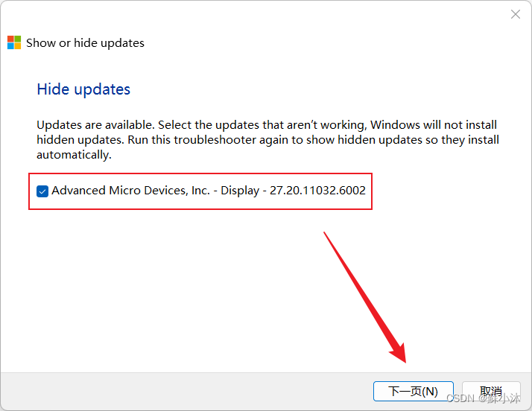The width and height of the screenshot is (532, 411).
Task: Click the 下一页(N) next button
Action: pos(414,392)
